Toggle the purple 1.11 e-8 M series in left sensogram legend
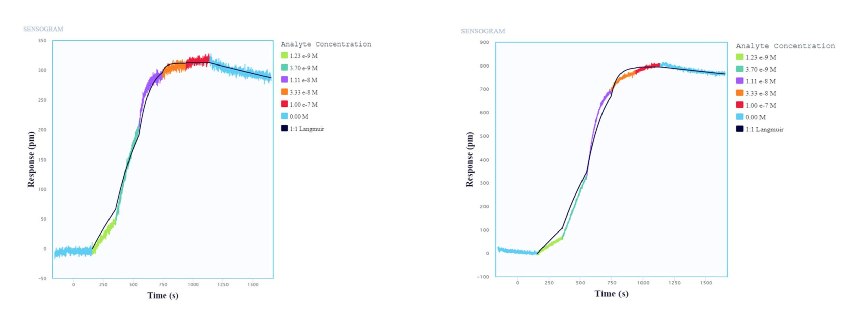The height and width of the screenshot is (316, 868). pyautogui.click(x=284, y=80)
